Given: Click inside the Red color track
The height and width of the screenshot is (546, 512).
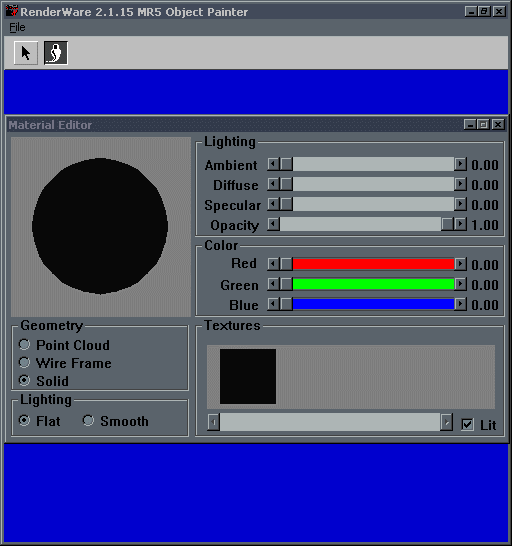Looking at the screenshot, I should tap(373, 264).
